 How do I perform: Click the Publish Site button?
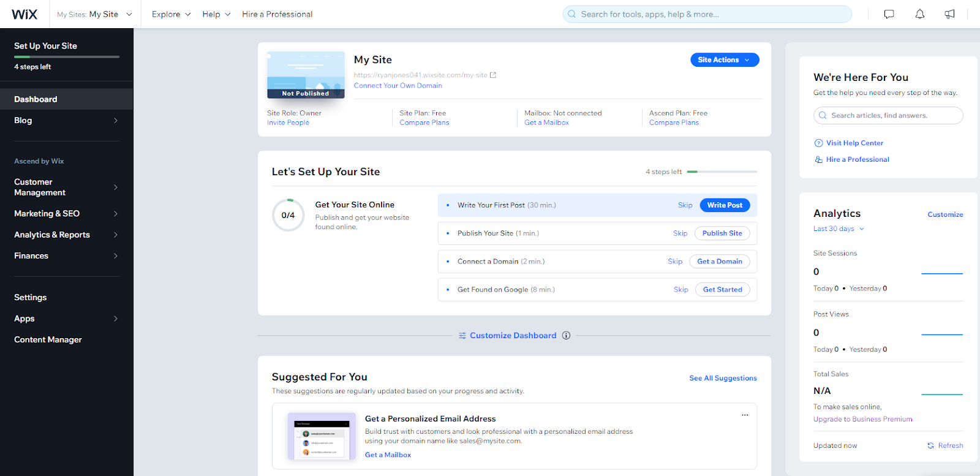tap(722, 233)
